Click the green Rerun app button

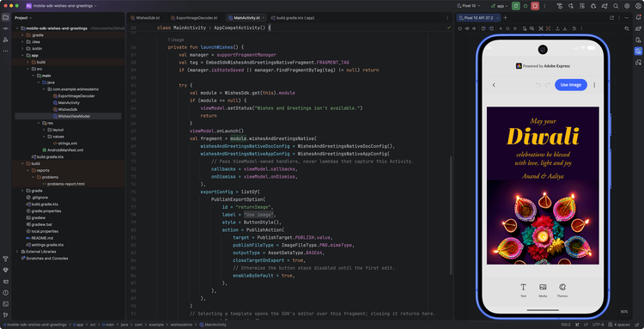[516, 6]
